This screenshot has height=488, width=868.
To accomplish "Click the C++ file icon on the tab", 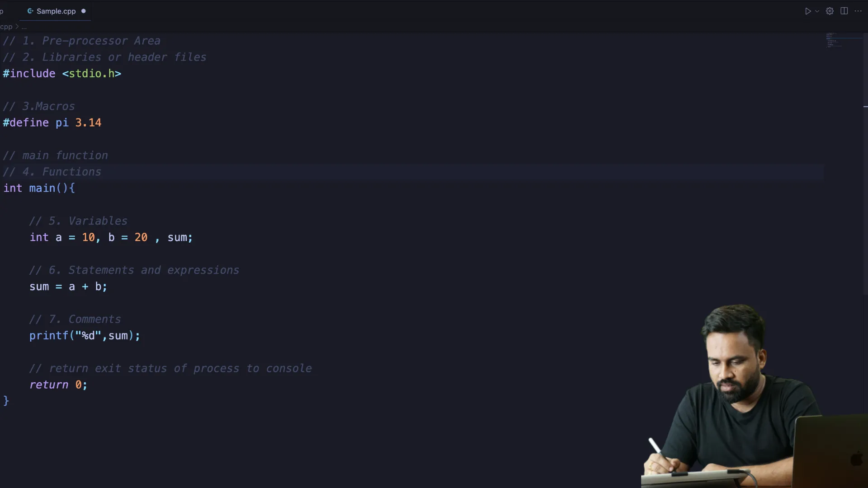I will pyautogui.click(x=30, y=11).
